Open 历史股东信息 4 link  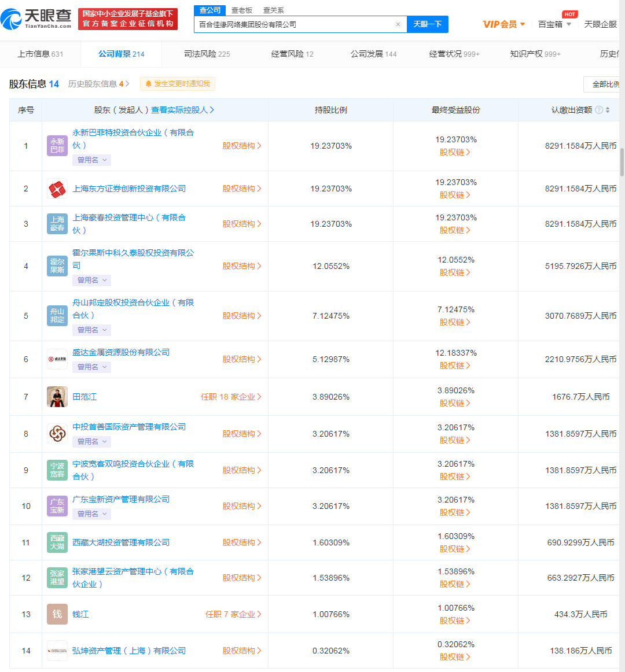click(98, 84)
